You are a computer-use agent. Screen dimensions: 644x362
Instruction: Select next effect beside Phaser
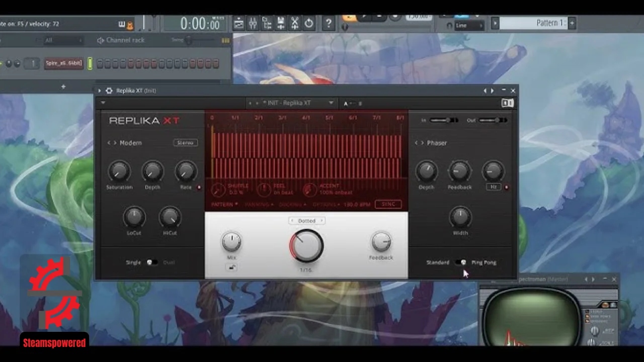coord(423,143)
